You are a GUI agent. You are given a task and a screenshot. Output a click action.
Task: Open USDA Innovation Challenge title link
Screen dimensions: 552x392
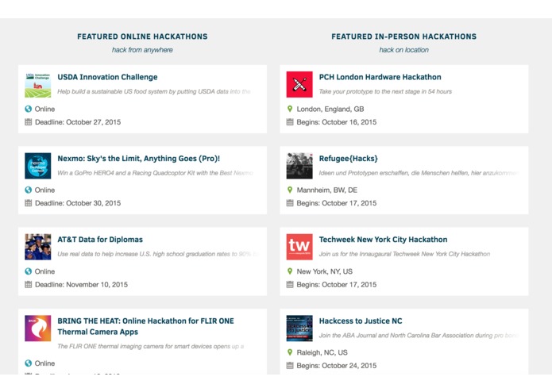coord(107,77)
